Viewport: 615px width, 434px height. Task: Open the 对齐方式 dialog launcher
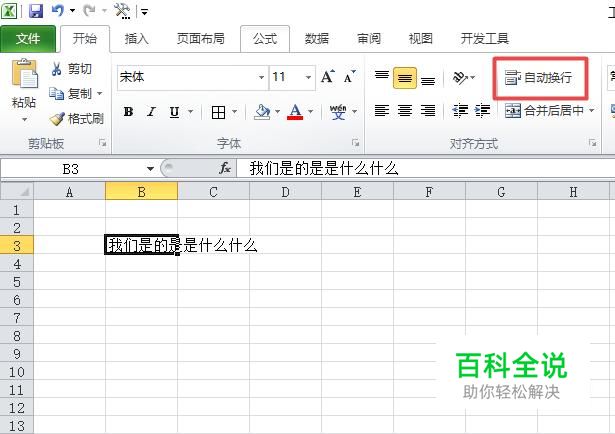(593, 143)
